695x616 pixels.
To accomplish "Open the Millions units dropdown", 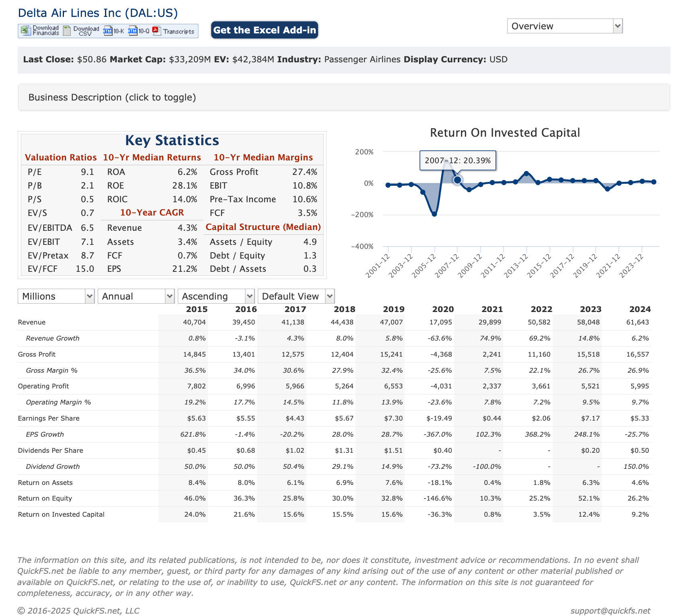I will [x=56, y=296].
